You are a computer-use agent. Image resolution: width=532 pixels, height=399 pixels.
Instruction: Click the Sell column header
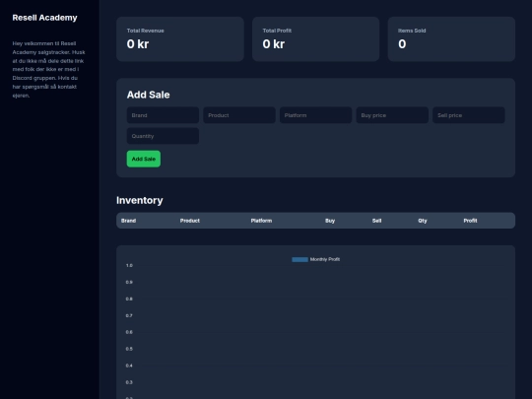pos(377,221)
